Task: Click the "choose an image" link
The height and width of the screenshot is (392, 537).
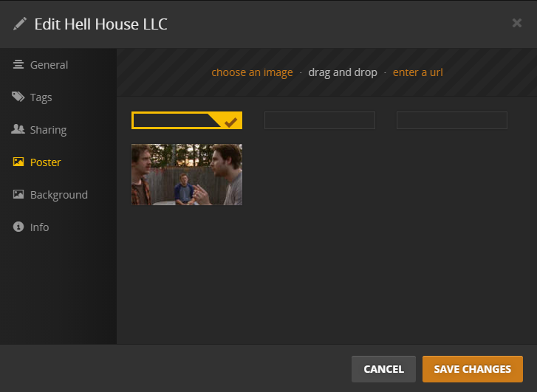Action: click(252, 72)
